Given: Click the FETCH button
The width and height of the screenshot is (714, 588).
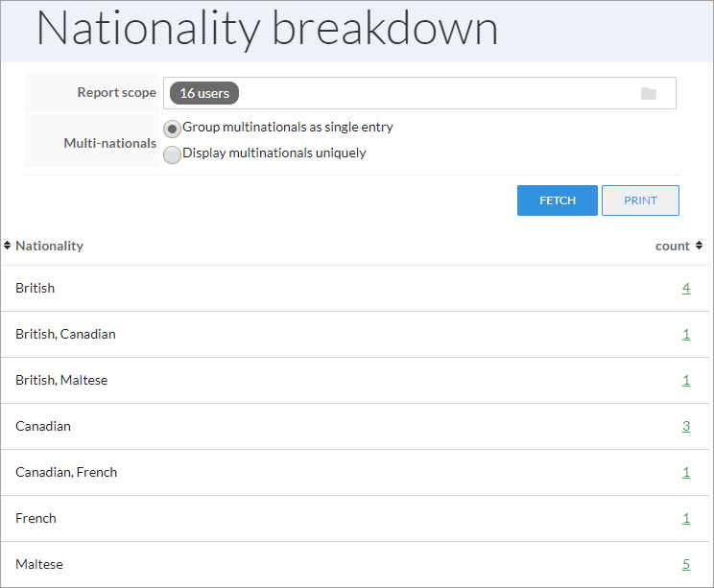Looking at the screenshot, I should pyautogui.click(x=558, y=200).
